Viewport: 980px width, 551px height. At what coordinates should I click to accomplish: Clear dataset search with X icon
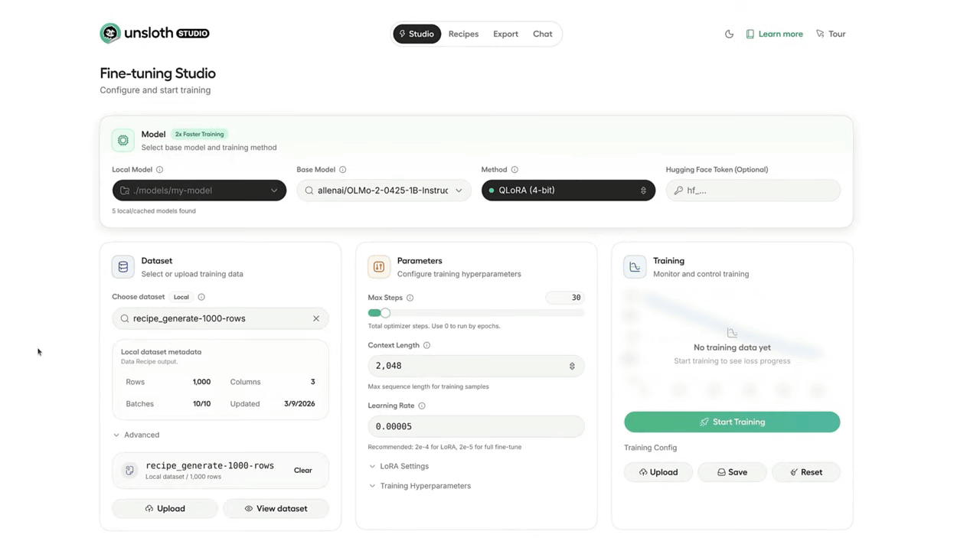click(315, 318)
